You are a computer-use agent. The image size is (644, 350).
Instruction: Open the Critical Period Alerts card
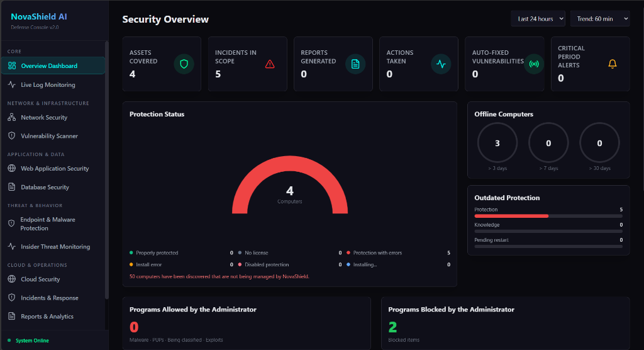click(x=590, y=64)
